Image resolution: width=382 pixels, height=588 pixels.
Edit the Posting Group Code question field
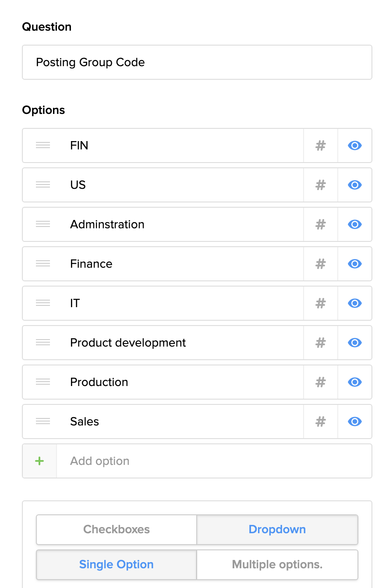(x=197, y=62)
